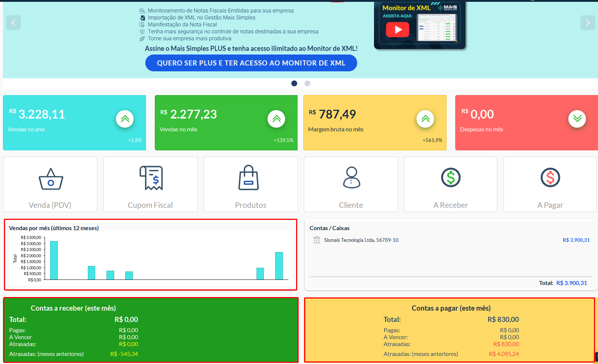Viewport: 598px width, 364px height.
Task: Open the Cupom Fiscal receipt icon
Action: (x=151, y=178)
